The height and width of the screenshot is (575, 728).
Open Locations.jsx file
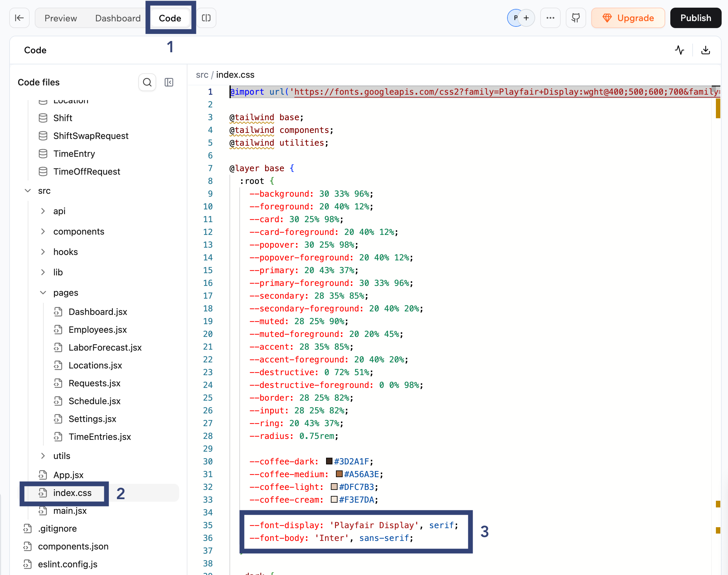point(95,365)
